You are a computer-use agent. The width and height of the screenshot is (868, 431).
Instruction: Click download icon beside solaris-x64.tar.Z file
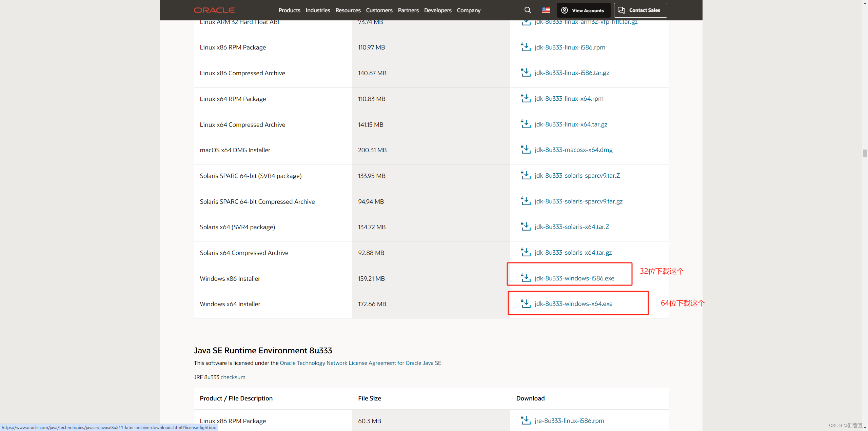tap(526, 227)
